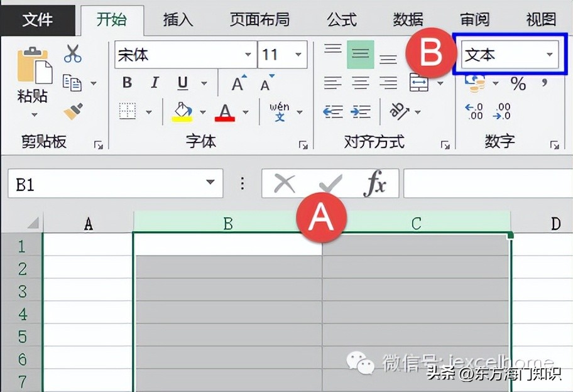Toggle center alignment in the alignment group
Image resolution: width=573 pixels, height=392 pixels.
360,82
